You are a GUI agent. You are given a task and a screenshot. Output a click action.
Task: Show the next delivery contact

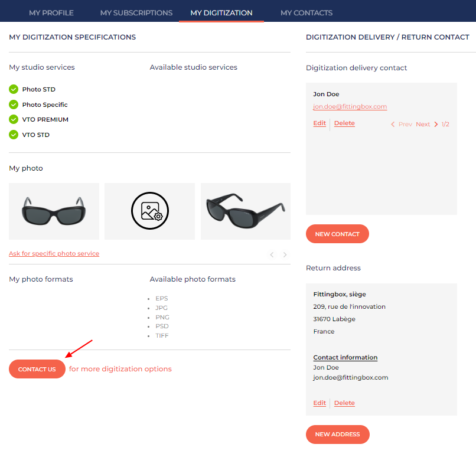pyautogui.click(x=426, y=125)
